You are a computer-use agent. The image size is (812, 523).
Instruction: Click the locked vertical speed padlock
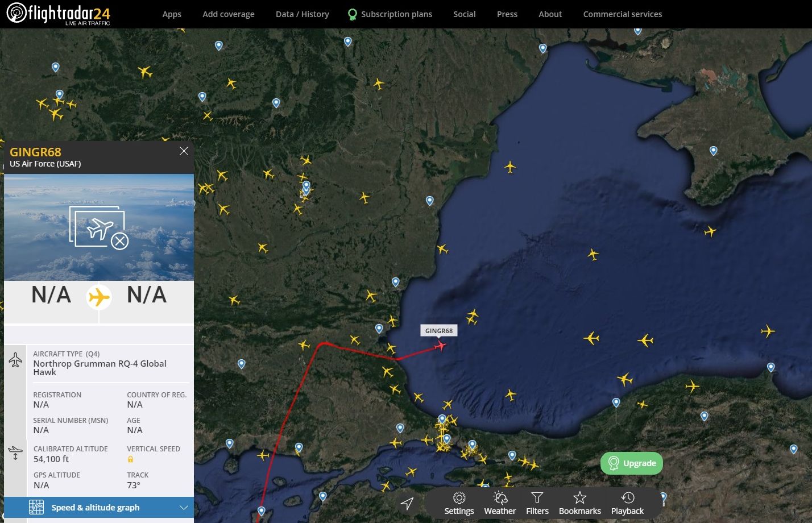[x=130, y=459]
